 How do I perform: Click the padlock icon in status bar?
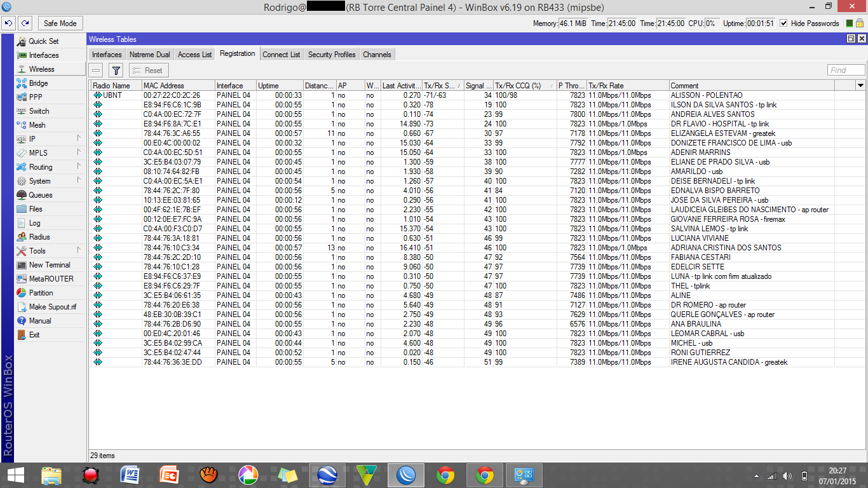coord(860,23)
